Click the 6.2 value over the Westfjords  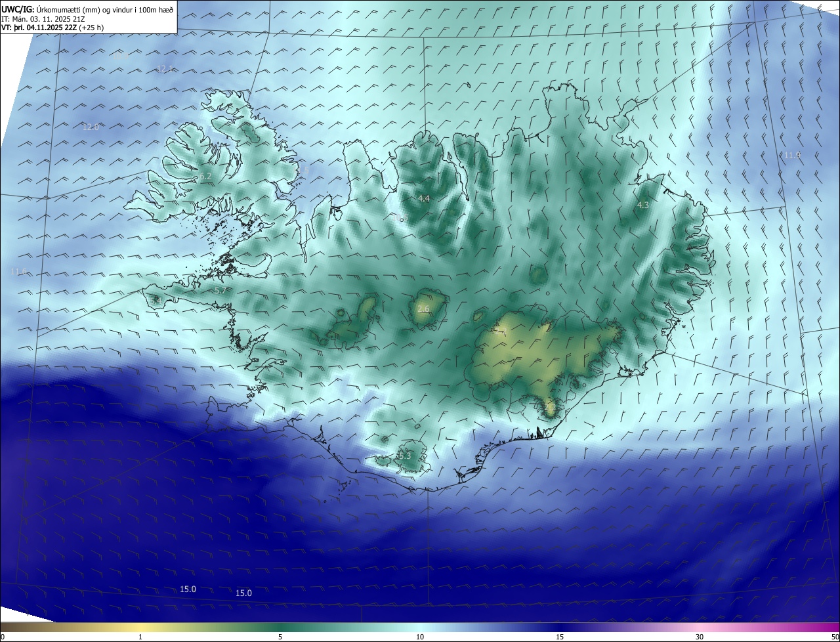205,177
